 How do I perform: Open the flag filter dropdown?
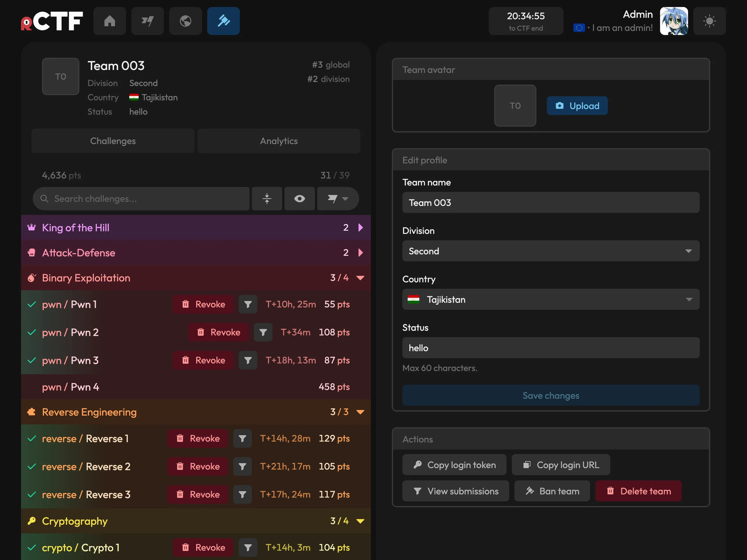click(x=338, y=199)
